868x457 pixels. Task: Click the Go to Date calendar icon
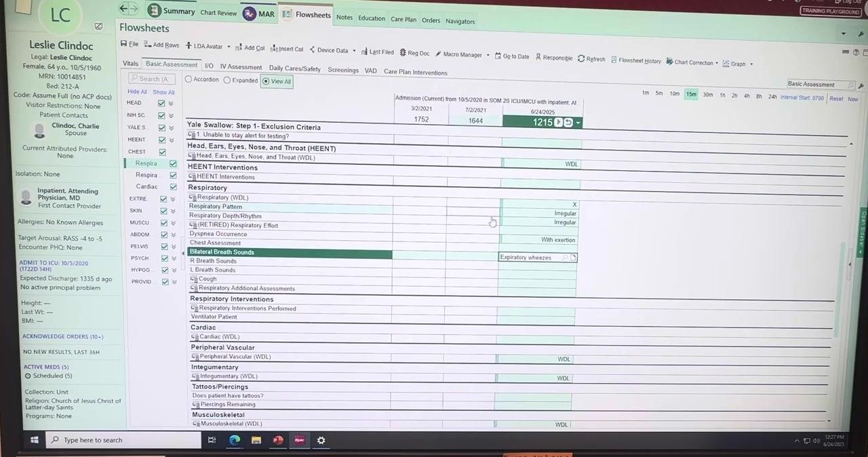(x=498, y=56)
